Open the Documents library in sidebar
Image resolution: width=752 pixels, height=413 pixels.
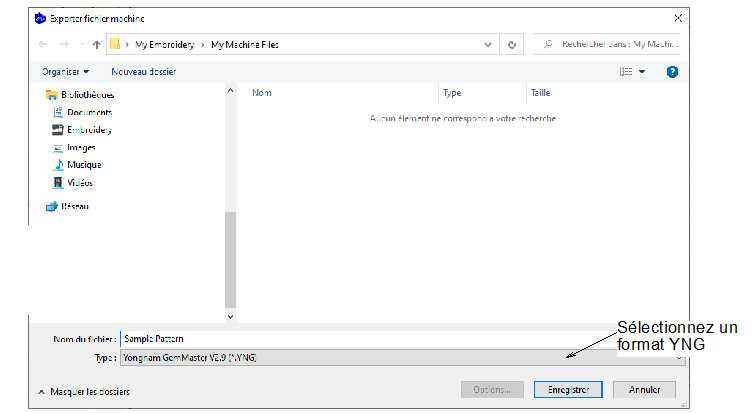click(x=88, y=112)
